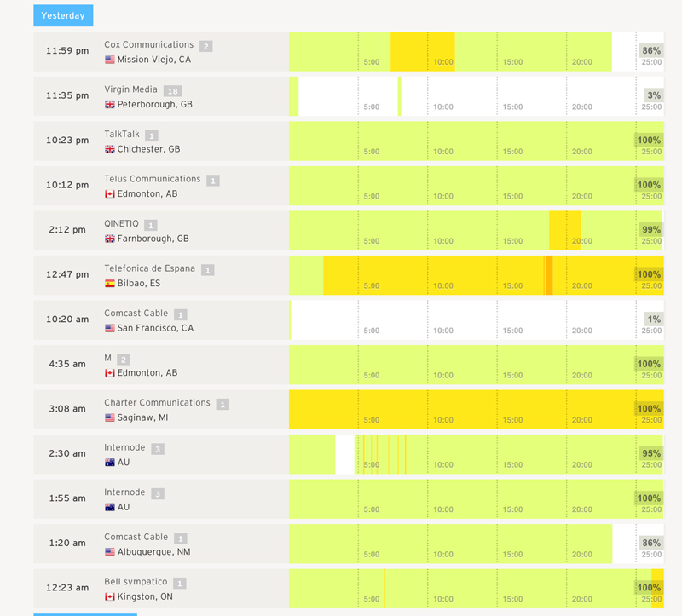The height and width of the screenshot is (616, 682).
Task: Click 3:08 am timestamp
Action: (x=67, y=409)
